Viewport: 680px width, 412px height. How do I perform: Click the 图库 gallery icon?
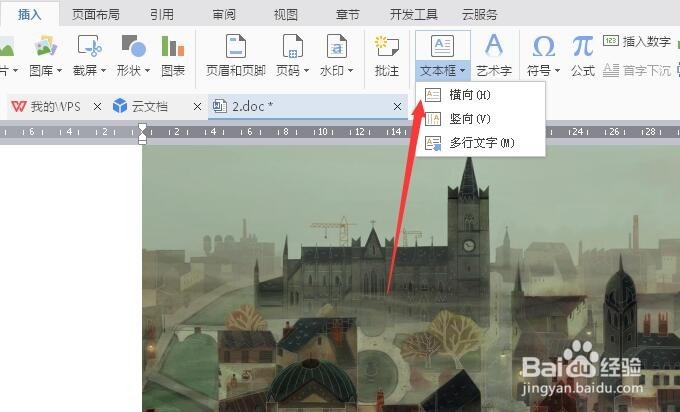point(46,46)
